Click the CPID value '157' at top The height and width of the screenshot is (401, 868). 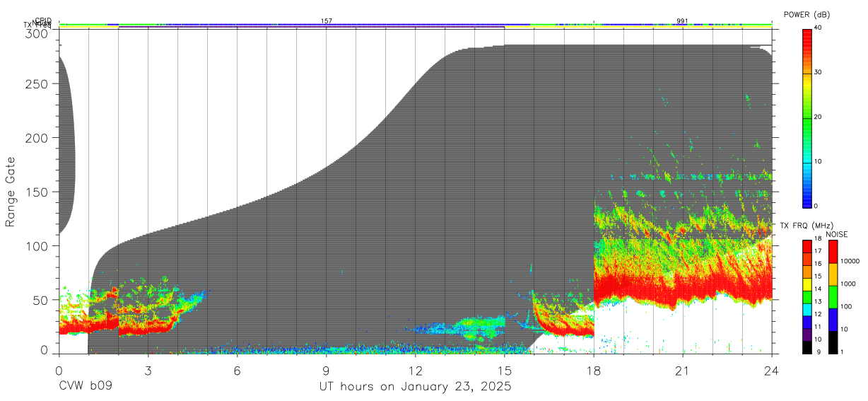(326, 21)
